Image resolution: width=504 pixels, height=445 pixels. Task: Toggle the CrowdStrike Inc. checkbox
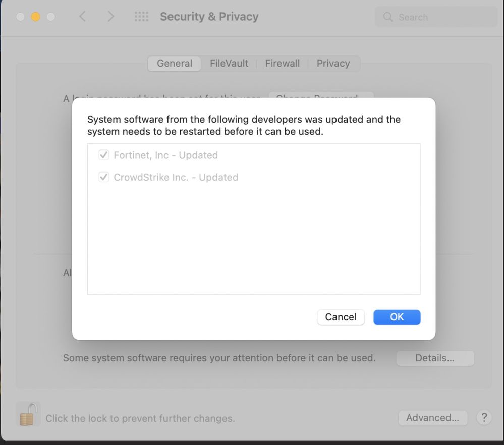pyautogui.click(x=104, y=177)
